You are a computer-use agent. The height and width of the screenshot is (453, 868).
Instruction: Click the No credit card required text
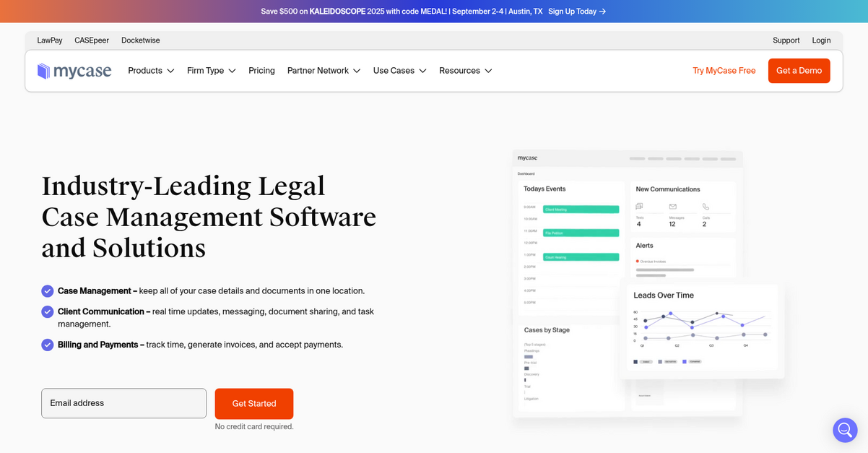254,427
